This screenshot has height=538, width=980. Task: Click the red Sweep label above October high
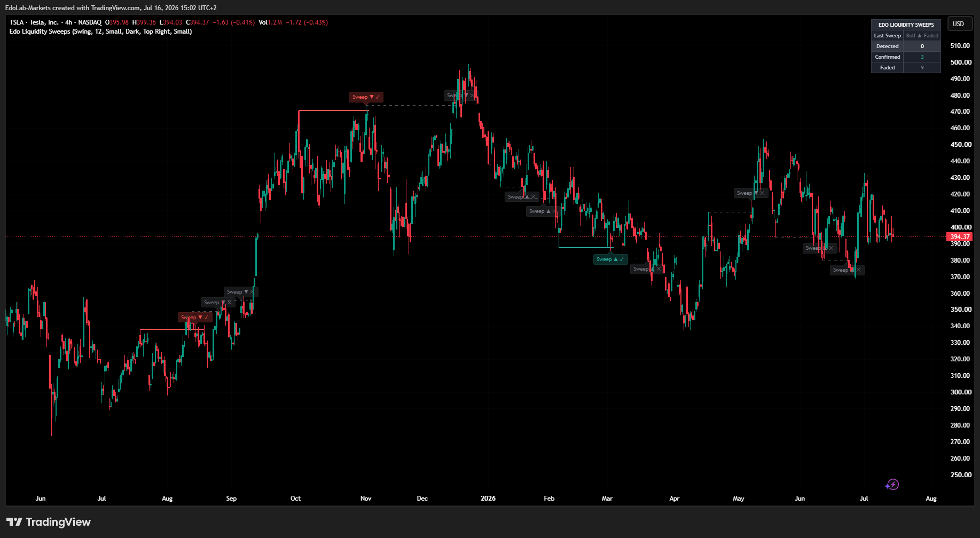366,97
